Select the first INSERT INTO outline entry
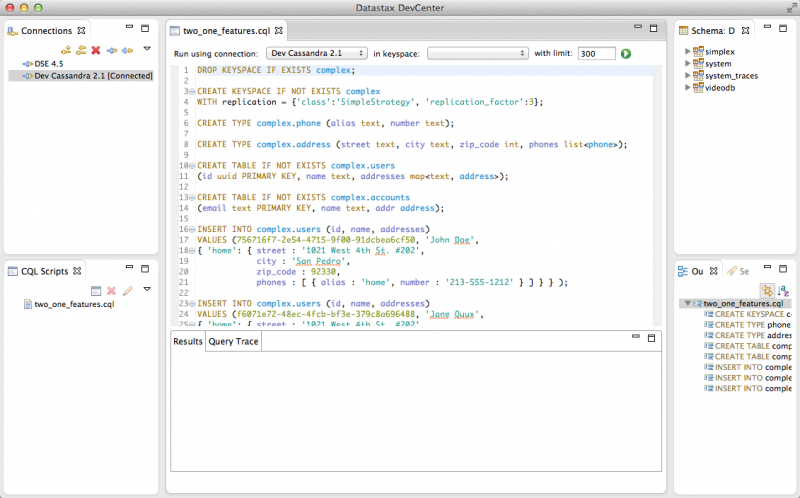Screen dimensions: 800x498 (748, 367)
